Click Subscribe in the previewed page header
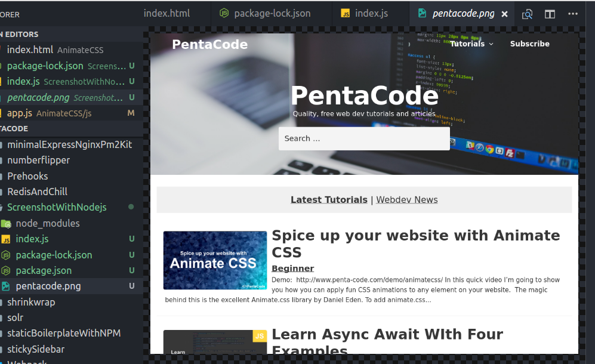The image size is (595, 364). 530,44
